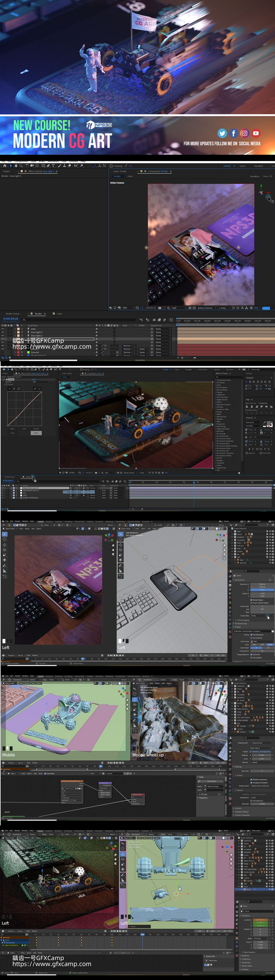Click Home icon in first After Effects toolbar
Screen dimensions: 275x980
pos(5,165)
